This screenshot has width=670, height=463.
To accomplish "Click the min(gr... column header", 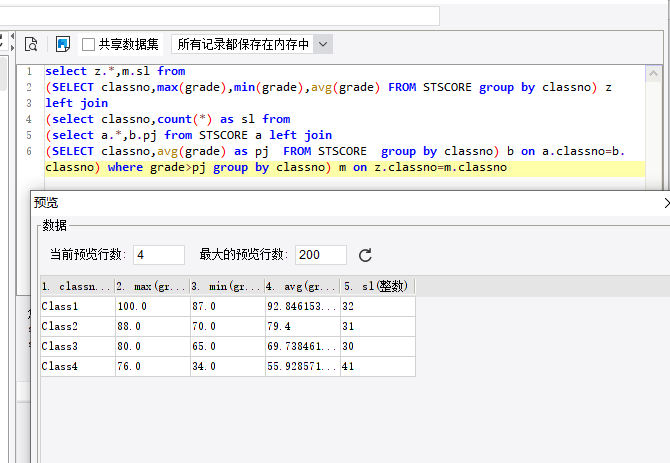I will pos(228,286).
